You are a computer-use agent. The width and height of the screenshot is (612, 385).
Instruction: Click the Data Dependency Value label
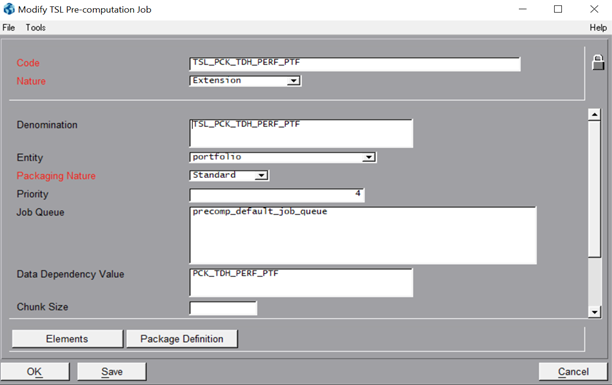click(71, 274)
